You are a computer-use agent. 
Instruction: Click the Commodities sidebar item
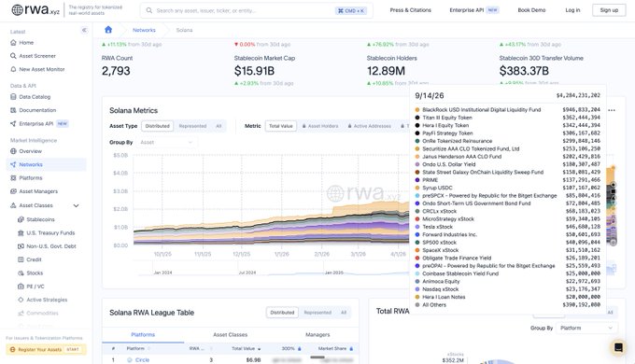coord(42,313)
